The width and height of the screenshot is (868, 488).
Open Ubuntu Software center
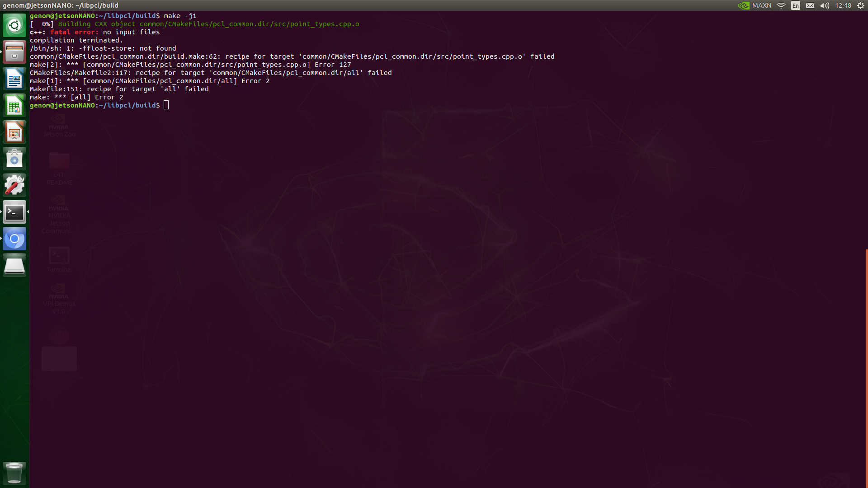[x=14, y=158]
